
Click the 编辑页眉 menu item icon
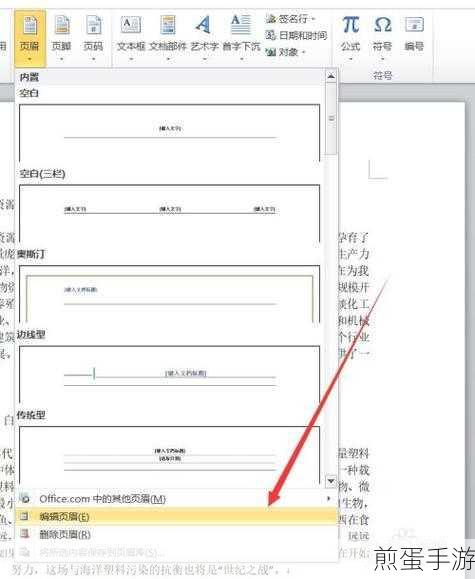(25, 516)
